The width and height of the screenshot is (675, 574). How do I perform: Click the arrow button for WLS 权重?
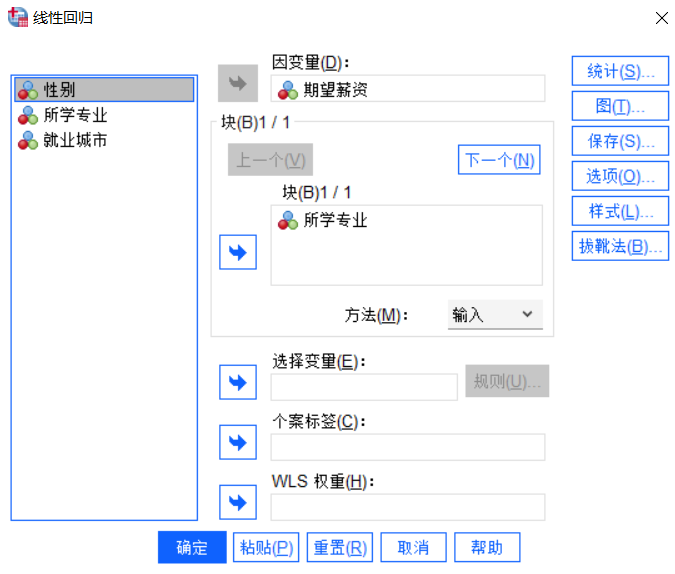click(238, 502)
